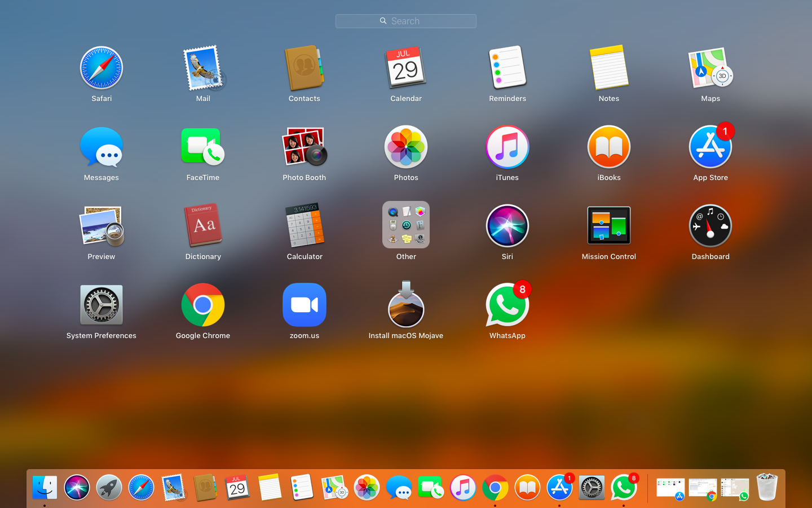Open the zoom.us app
This screenshot has width=812, height=508.
pos(304,305)
